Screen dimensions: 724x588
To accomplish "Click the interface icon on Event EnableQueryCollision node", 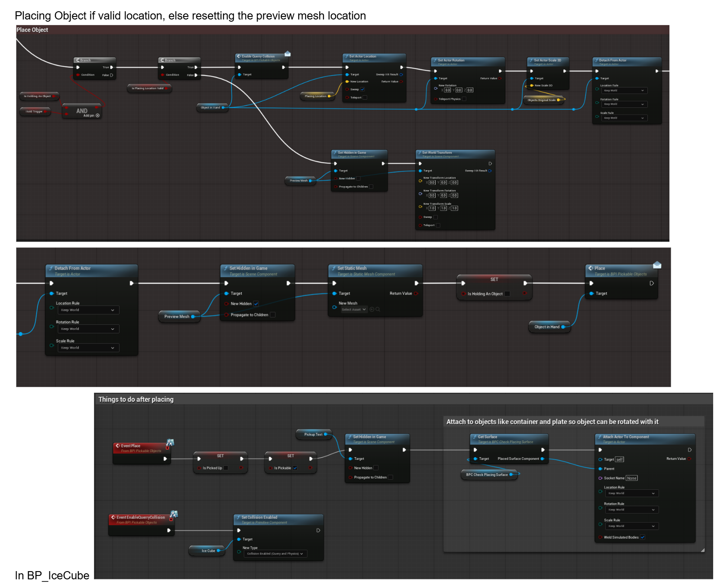I will [x=174, y=514].
